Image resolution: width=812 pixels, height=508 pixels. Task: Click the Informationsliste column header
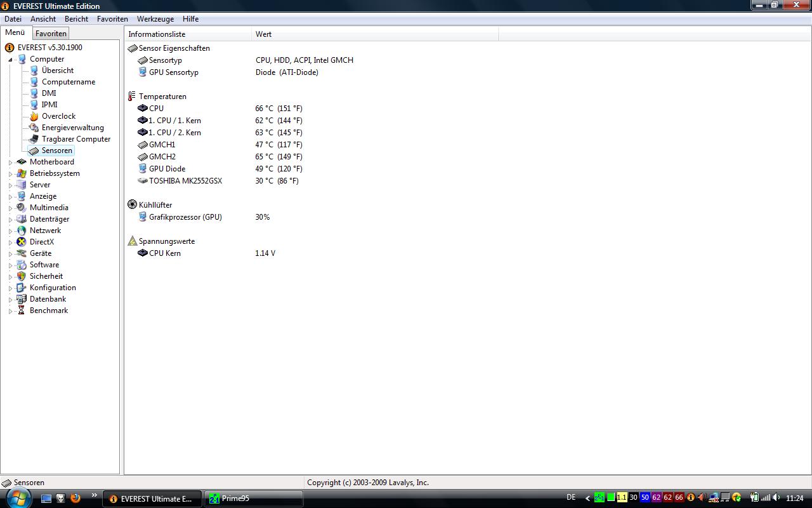188,34
